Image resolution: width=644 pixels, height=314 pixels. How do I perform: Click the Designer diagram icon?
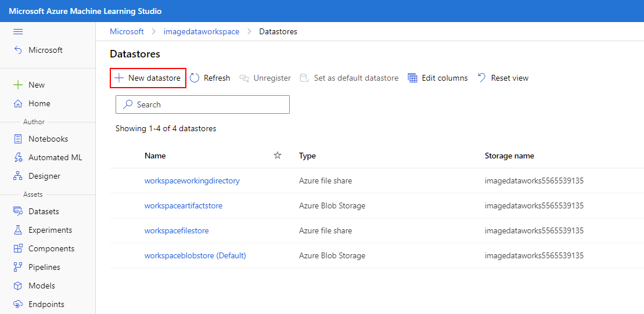point(18,176)
